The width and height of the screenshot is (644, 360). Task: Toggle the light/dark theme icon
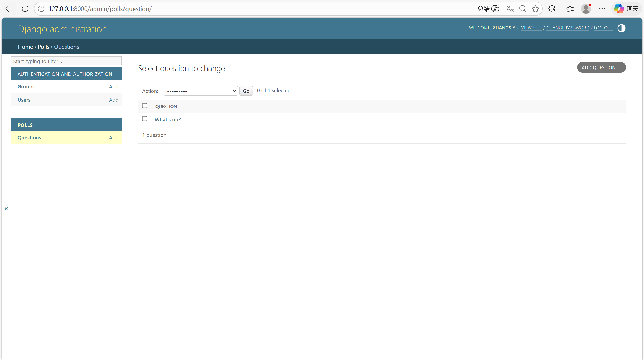tap(621, 28)
